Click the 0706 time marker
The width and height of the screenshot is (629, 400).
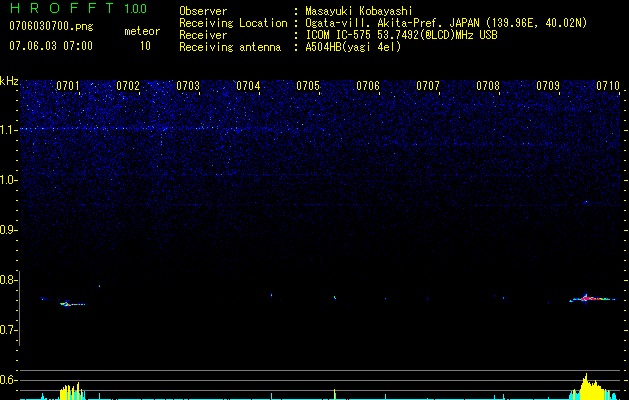(368, 86)
